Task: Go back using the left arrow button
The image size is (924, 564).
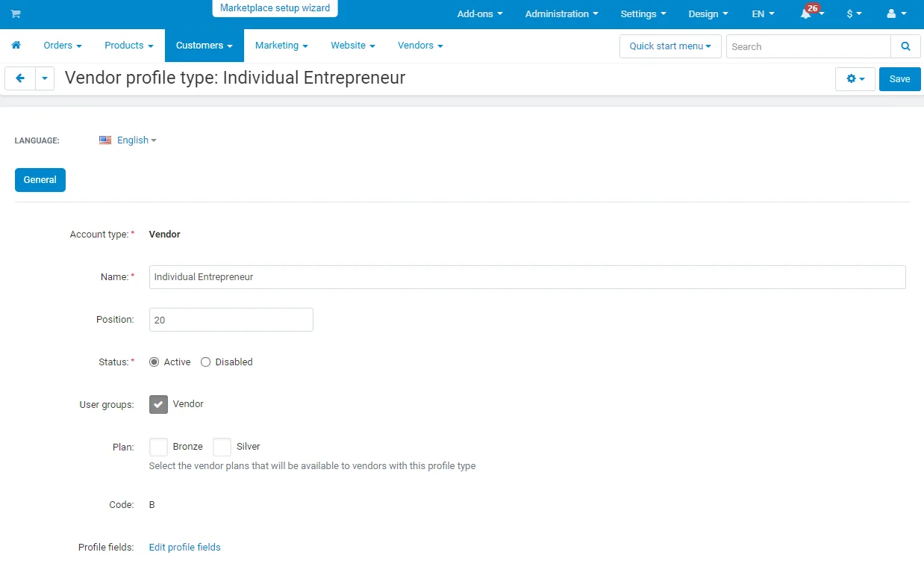Action: coord(20,78)
